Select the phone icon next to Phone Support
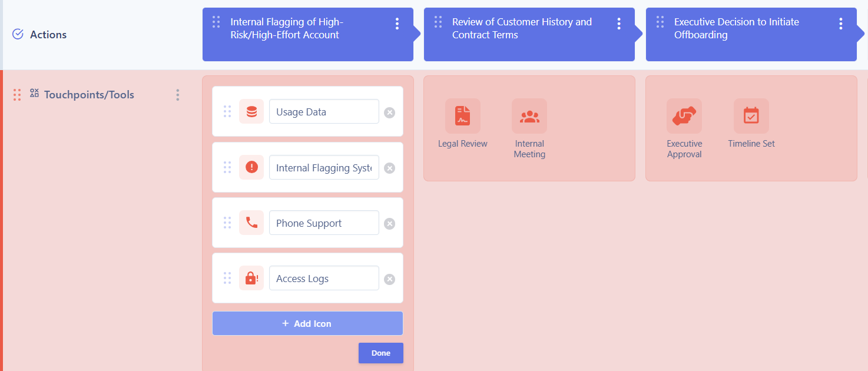Image resolution: width=868 pixels, height=371 pixels. pyautogui.click(x=251, y=223)
